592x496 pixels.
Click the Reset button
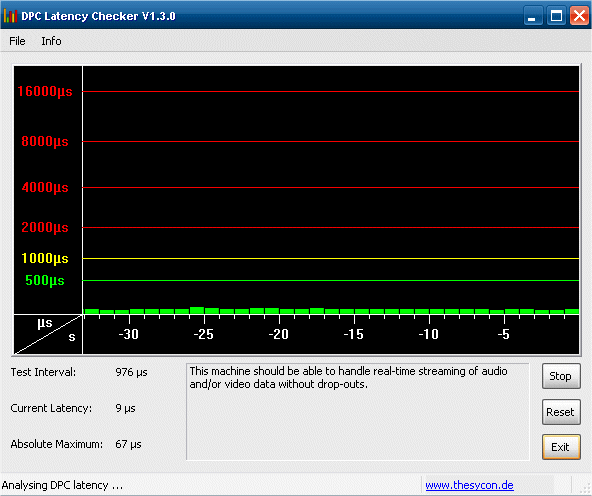point(561,412)
